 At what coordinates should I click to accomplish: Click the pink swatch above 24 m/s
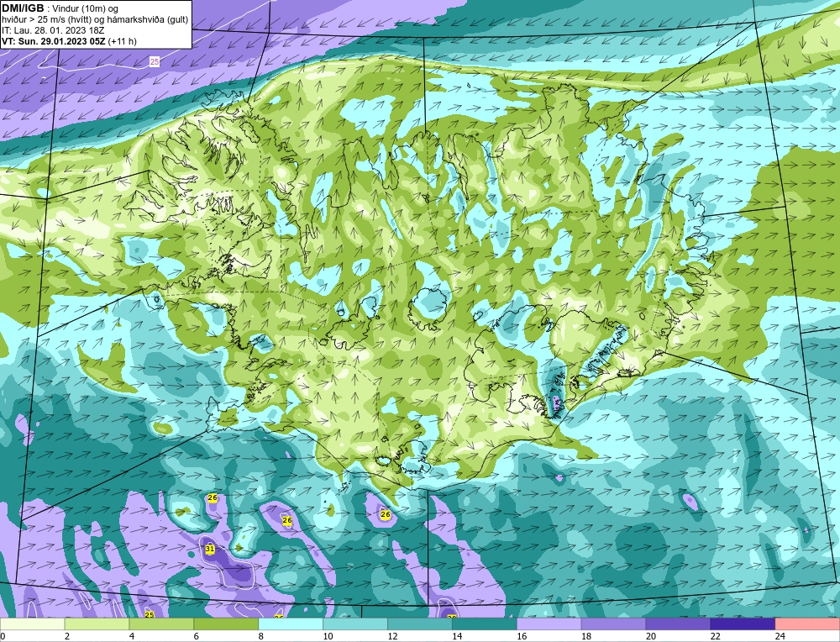[807, 624]
